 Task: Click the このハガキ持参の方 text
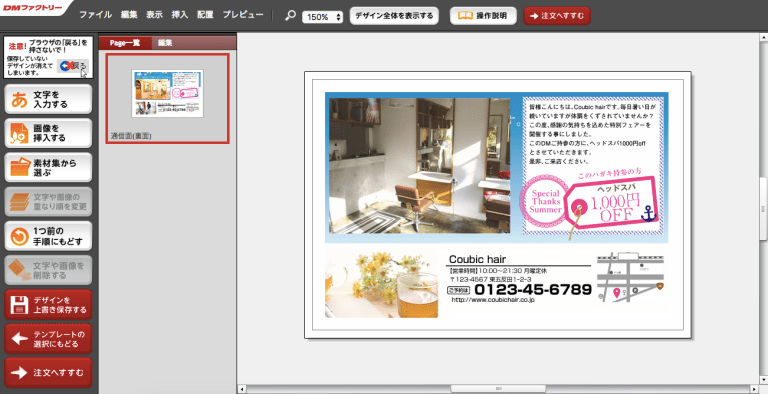pyautogui.click(x=610, y=173)
